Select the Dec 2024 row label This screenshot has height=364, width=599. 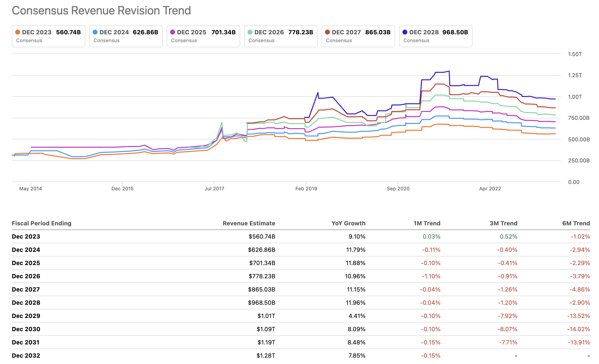(26, 250)
